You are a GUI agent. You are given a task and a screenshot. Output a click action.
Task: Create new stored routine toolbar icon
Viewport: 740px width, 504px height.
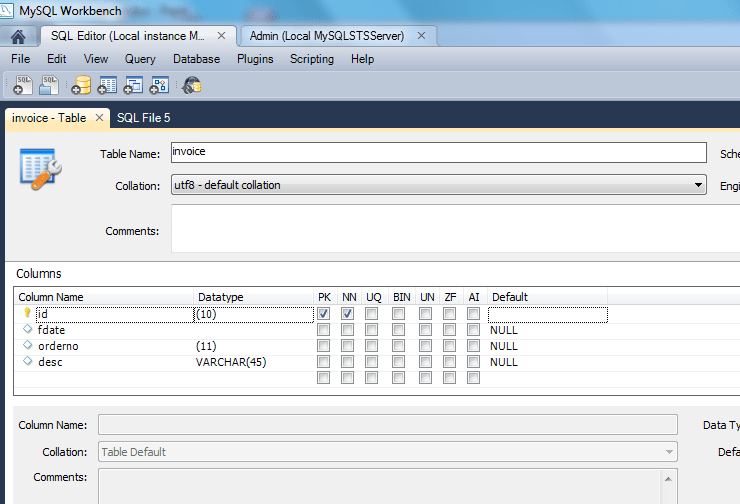tap(159, 85)
